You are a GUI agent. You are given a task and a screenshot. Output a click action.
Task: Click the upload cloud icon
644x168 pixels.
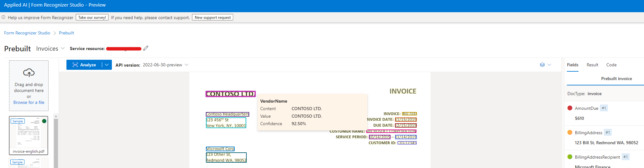(x=29, y=73)
